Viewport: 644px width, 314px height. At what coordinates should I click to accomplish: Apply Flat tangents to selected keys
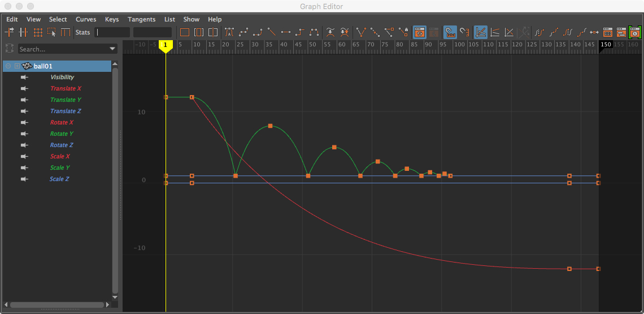pyautogui.click(x=286, y=32)
